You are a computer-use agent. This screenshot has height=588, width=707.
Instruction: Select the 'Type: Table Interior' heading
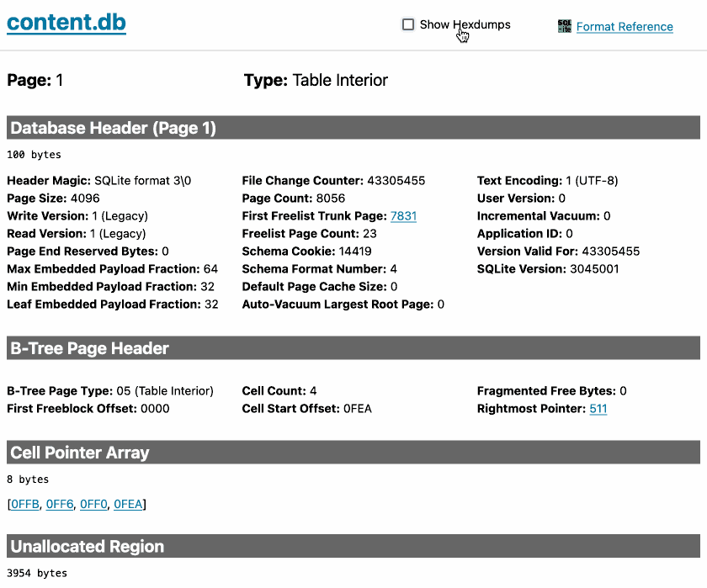coord(316,80)
